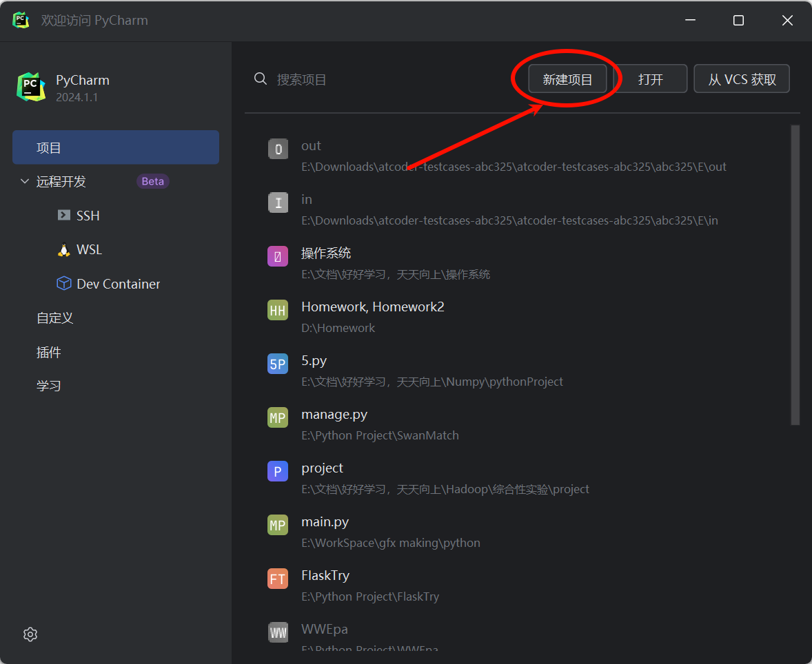Click the E:\WorkSpace\gfx making\python path
This screenshot has width=812, height=664.
[391, 543]
